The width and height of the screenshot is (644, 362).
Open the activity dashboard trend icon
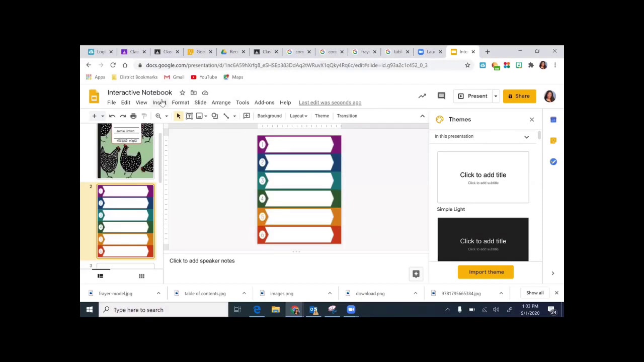(422, 96)
